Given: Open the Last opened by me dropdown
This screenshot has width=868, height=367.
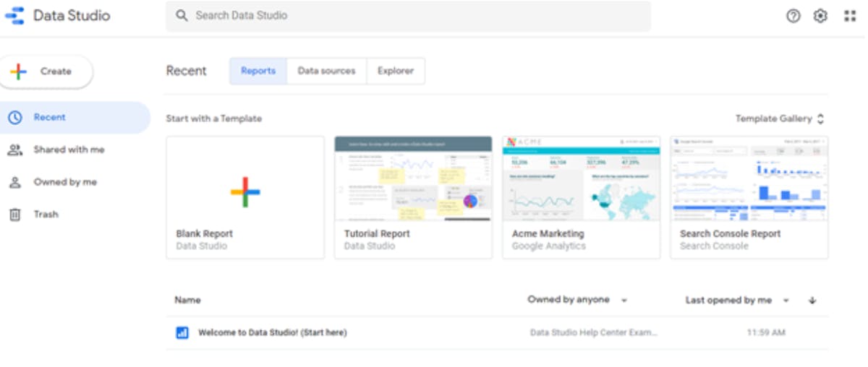Looking at the screenshot, I should [737, 300].
